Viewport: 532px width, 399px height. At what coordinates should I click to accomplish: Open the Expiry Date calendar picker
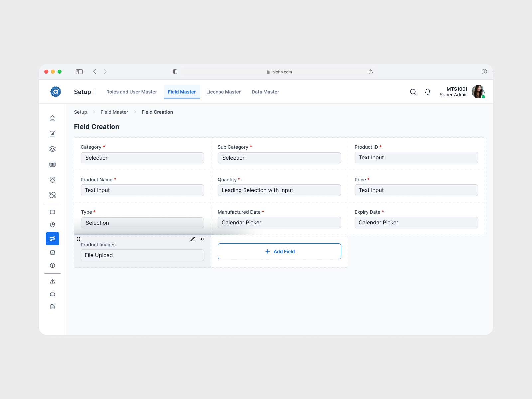(416, 222)
